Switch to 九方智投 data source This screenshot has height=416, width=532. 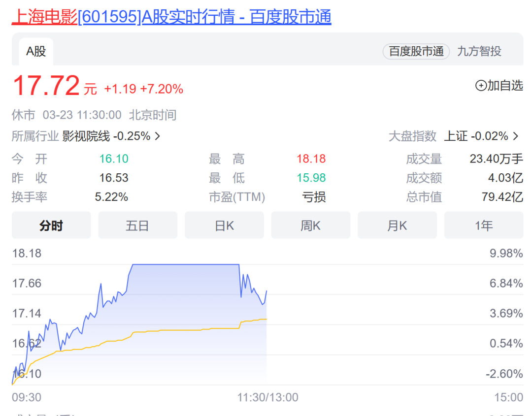point(479,52)
